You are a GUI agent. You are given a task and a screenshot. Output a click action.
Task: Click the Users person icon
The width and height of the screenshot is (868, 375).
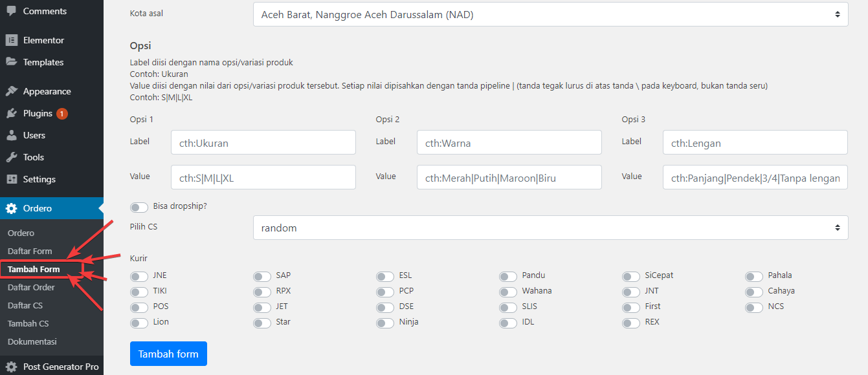pyautogui.click(x=12, y=135)
